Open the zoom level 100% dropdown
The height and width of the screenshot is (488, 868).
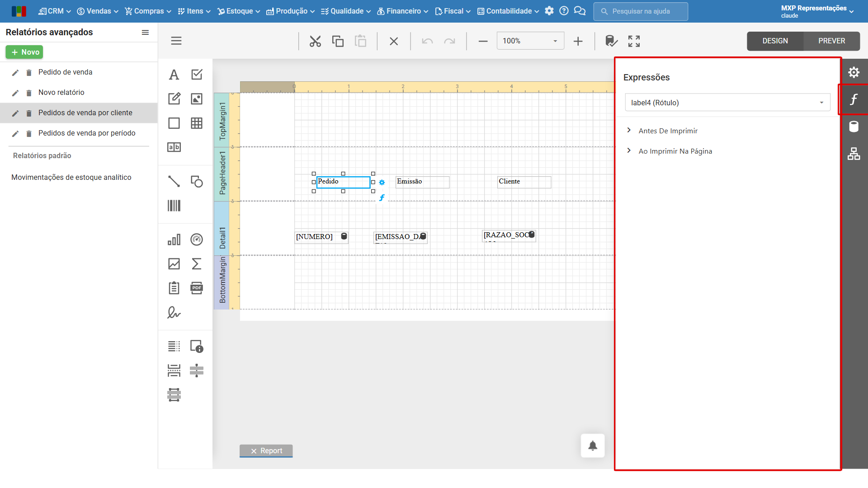(x=530, y=41)
